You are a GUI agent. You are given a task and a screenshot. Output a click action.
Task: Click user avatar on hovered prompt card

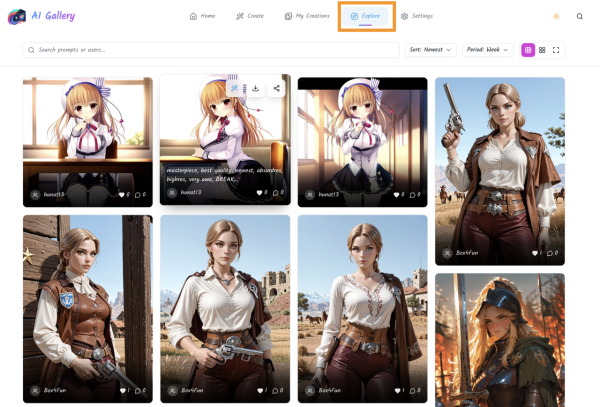pos(173,192)
